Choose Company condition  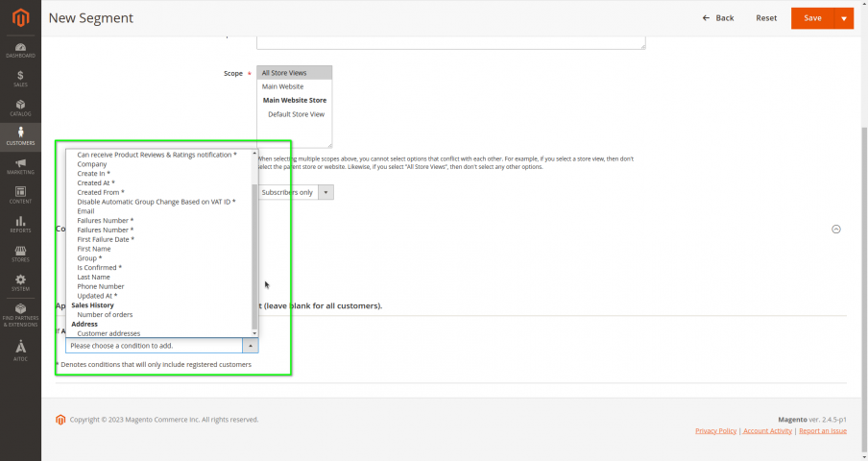point(92,164)
